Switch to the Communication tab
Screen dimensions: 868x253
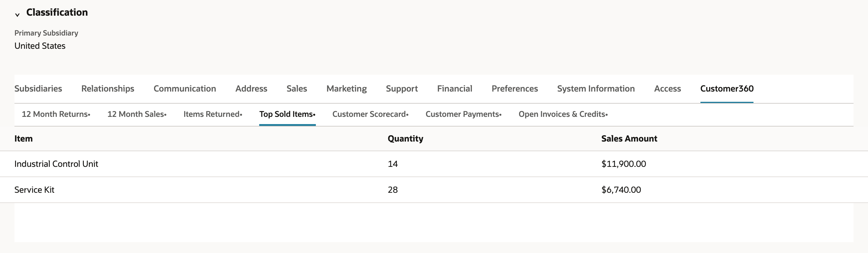[x=185, y=89]
